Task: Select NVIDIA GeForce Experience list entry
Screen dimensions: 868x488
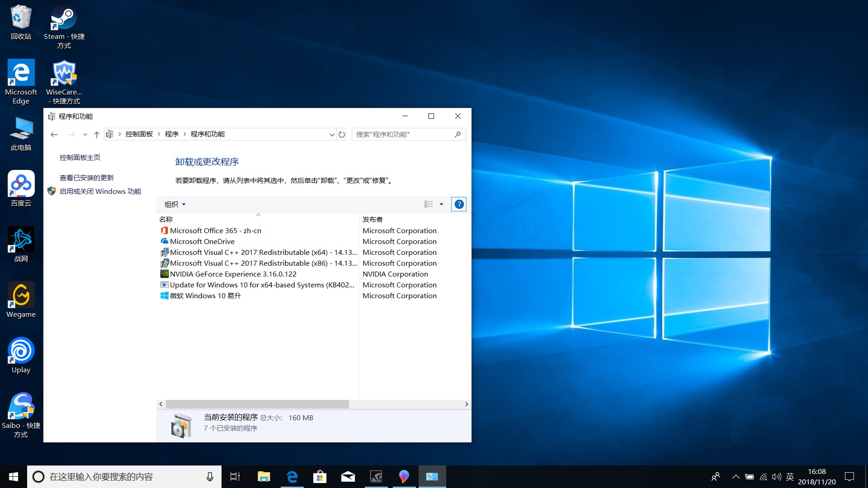Action: (233, 274)
